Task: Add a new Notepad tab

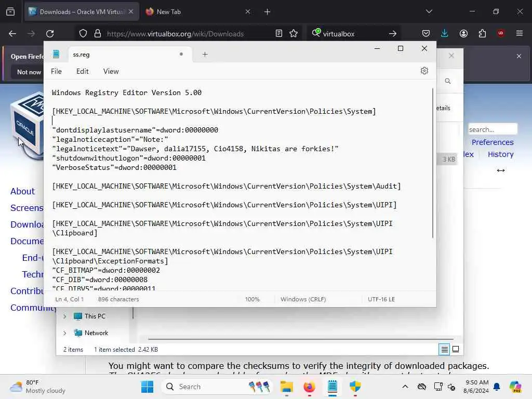Action: pyautogui.click(x=205, y=54)
